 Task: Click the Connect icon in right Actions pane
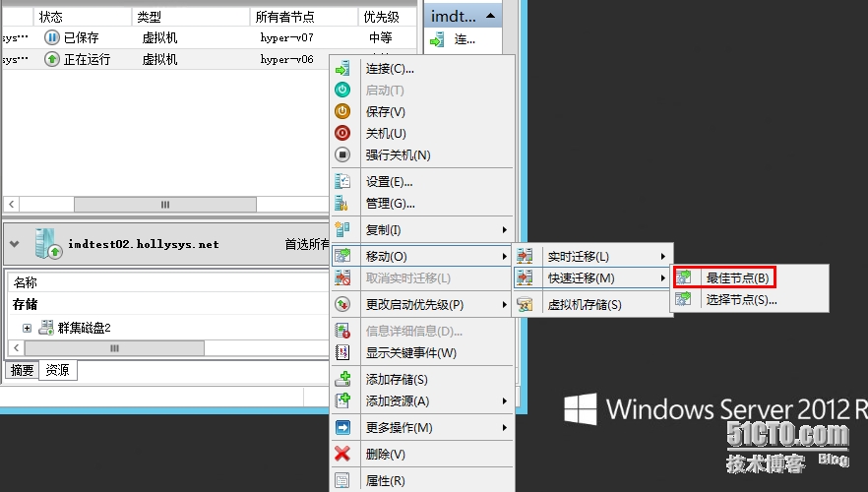tap(437, 39)
